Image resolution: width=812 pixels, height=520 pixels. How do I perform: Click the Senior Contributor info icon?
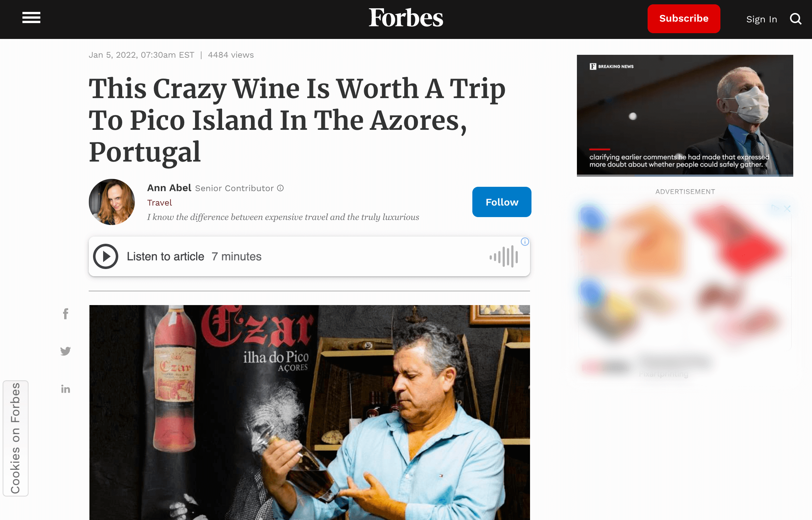(x=281, y=188)
